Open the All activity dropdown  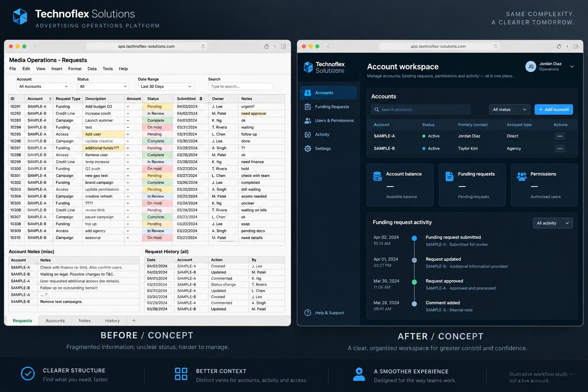coord(553,223)
